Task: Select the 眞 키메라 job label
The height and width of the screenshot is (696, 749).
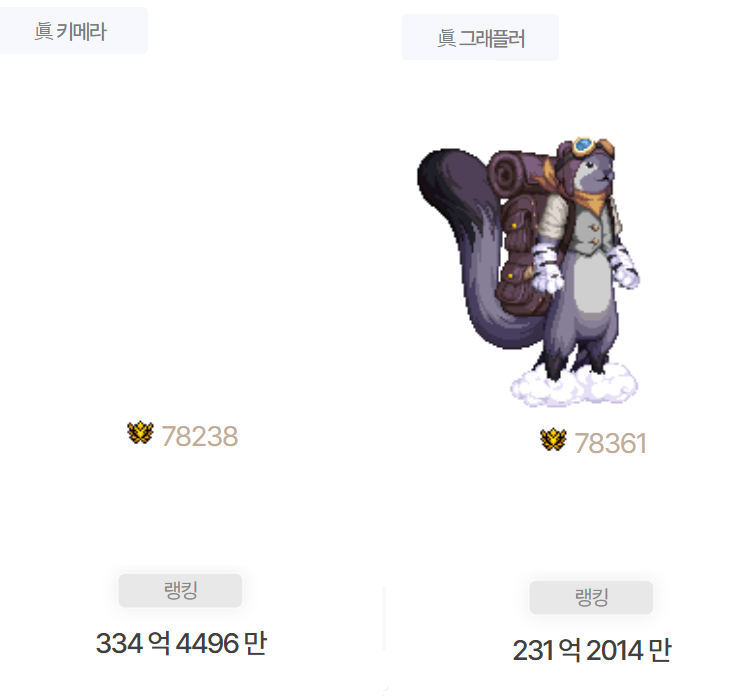Action: pyautogui.click(x=71, y=31)
